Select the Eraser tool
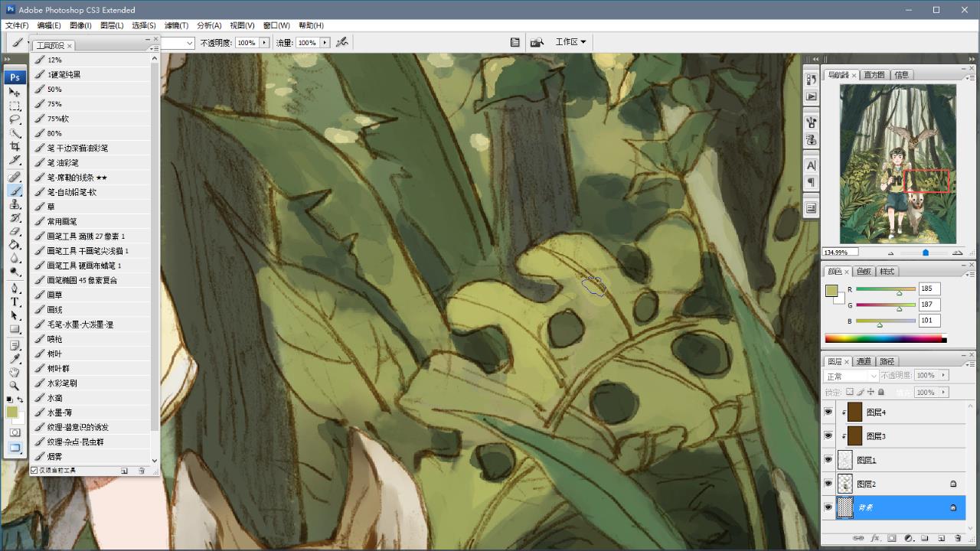This screenshot has height=551, width=980. pyautogui.click(x=15, y=231)
